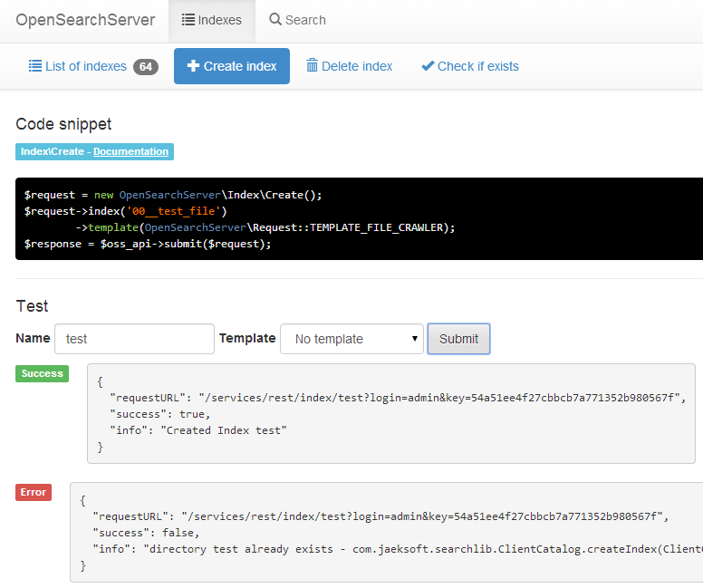Click the TEMPLATE_FILE_CRAWLER code line
Image resolution: width=703 pixels, height=588 pixels.
(x=265, y=227)
